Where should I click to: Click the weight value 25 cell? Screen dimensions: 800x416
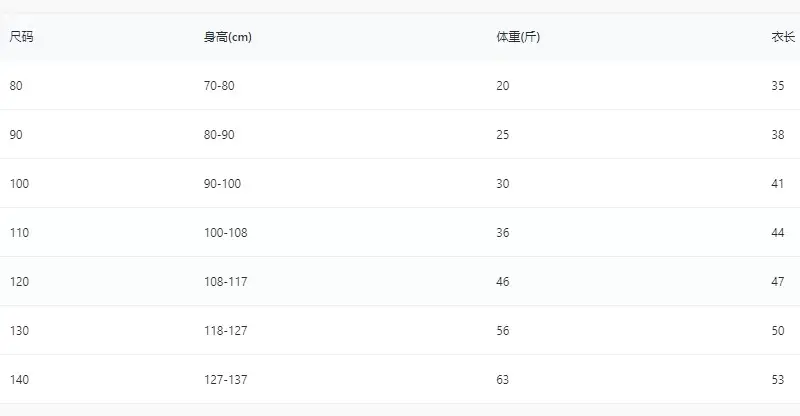pyautogui.click(x=503, y=135)
